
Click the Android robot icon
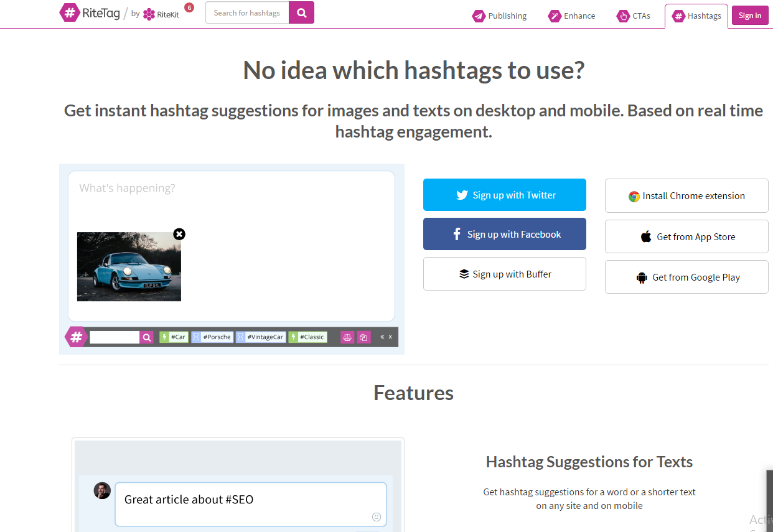(x=642, y=278)
